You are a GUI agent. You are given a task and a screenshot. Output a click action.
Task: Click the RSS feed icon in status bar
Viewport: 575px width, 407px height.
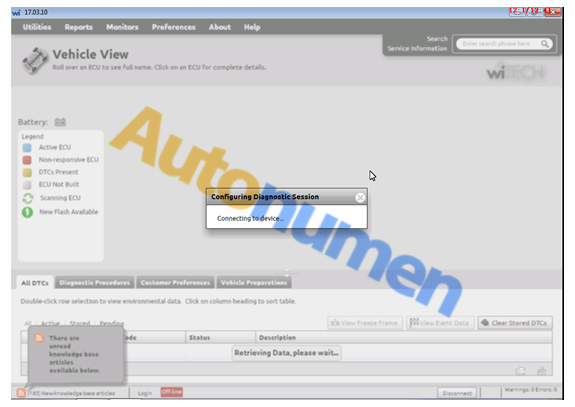pos(21,393)
